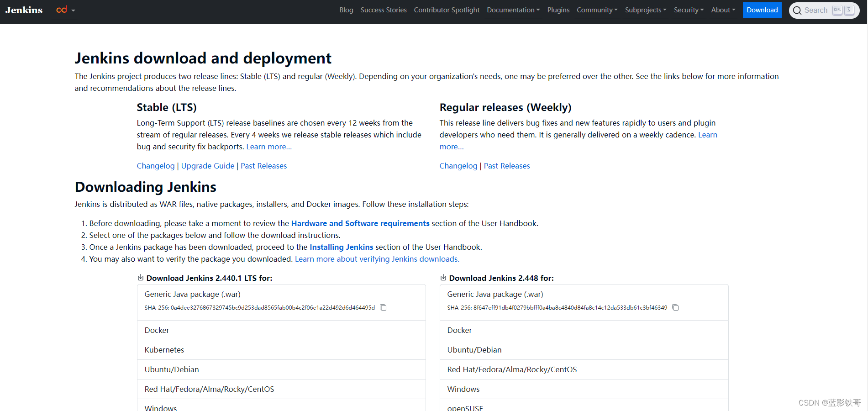Select LTS Ubuntu/Debian package

coord(281,369)
